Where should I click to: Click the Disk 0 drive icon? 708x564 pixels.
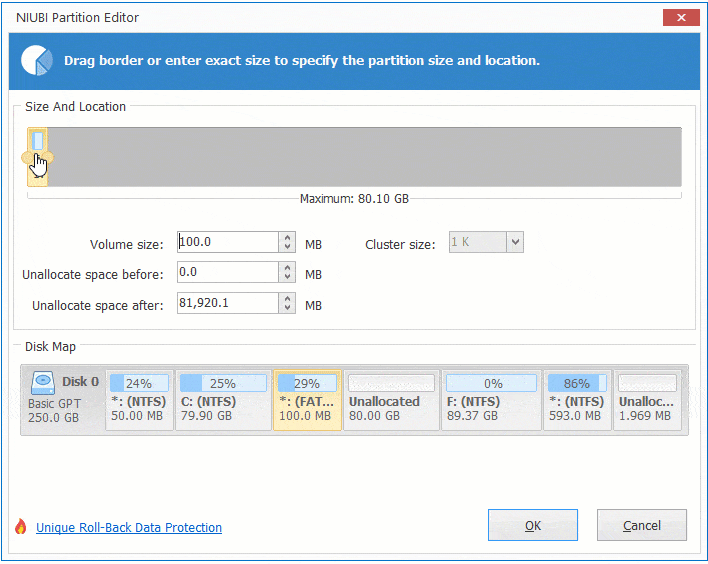(44, 383)
